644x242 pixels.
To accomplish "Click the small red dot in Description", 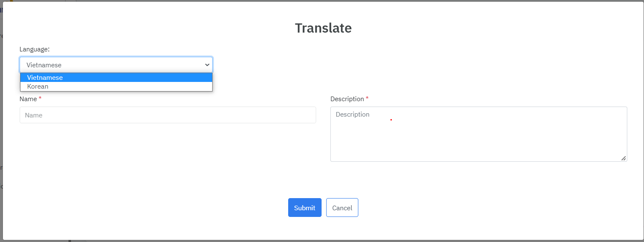I will point(391,120).
